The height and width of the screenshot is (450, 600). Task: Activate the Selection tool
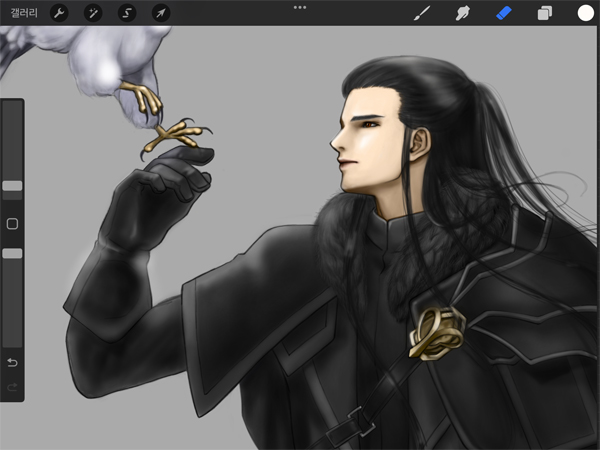pos(127,13)
